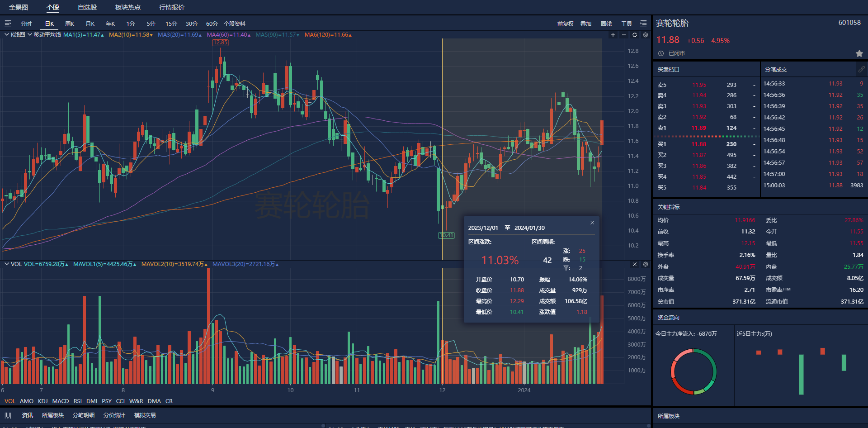Open the 画线 drawing menu

(606, 24)
